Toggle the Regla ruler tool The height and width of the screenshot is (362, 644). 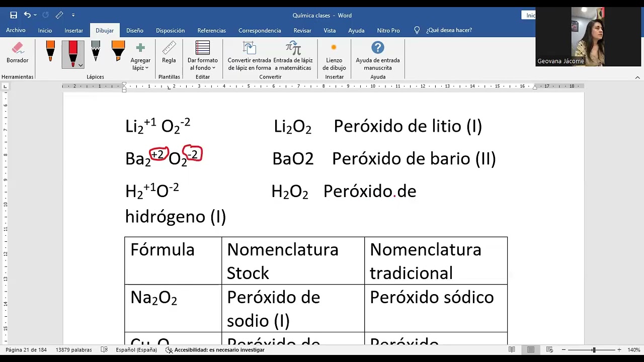pos(169,53)
